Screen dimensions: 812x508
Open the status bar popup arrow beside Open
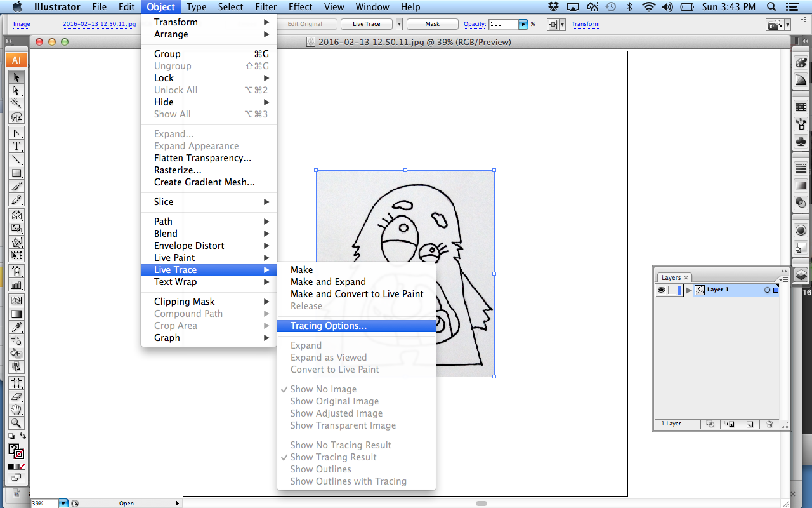point(177,504)
